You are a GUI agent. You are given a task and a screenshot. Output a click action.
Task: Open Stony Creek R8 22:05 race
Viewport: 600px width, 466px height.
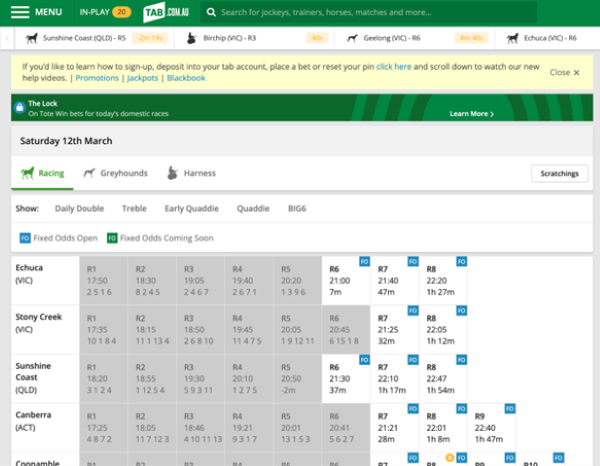[443, 329]
